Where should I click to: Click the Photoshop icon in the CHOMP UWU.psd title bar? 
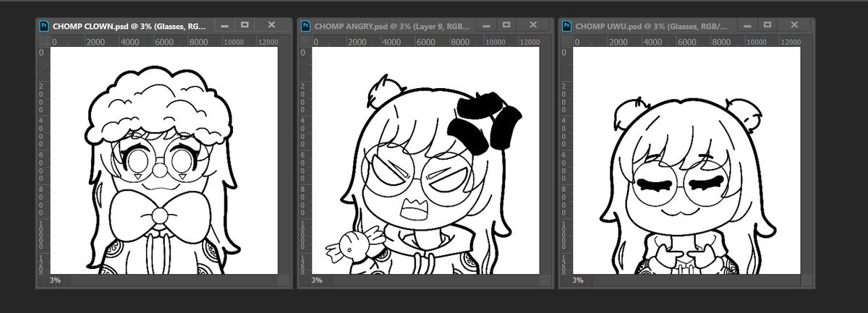568,25
